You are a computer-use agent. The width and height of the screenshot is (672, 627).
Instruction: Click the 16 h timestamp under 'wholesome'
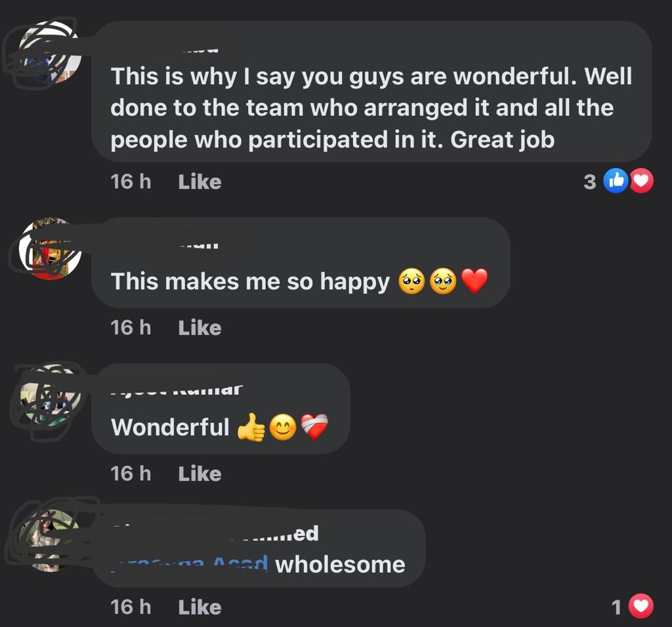[131, 607]
